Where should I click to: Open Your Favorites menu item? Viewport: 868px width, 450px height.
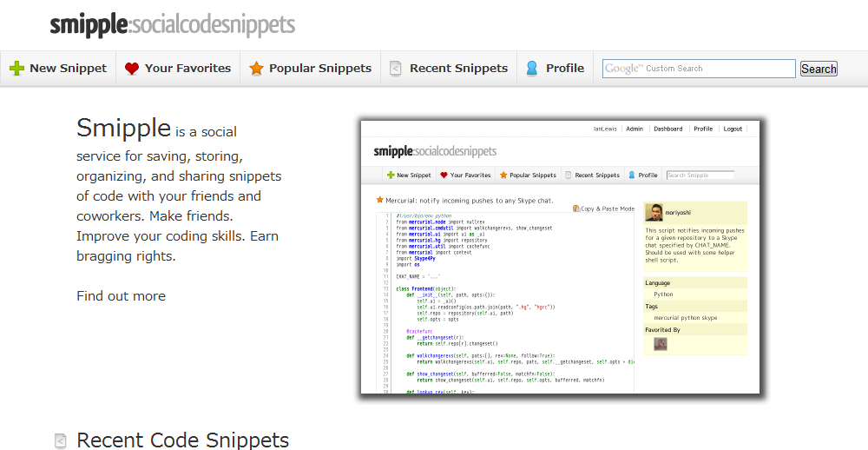[x=178, y=69]
